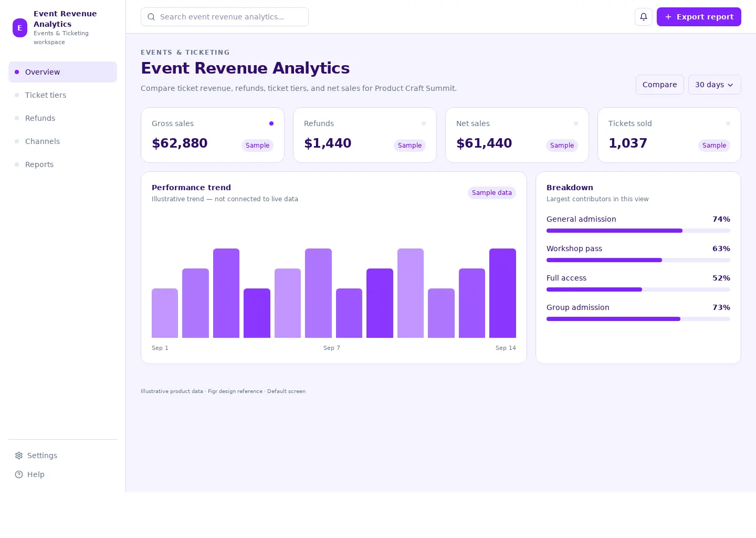This screenshot has height=538, width=756.
Task: Focus the search event revenue analytics field
Action: [x=225, y=17]
